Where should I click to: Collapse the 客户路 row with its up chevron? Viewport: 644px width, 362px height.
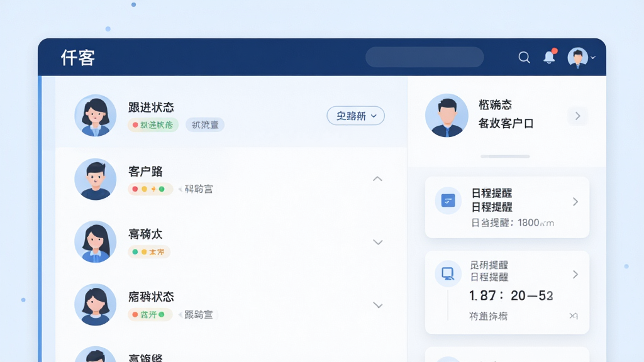377,179
